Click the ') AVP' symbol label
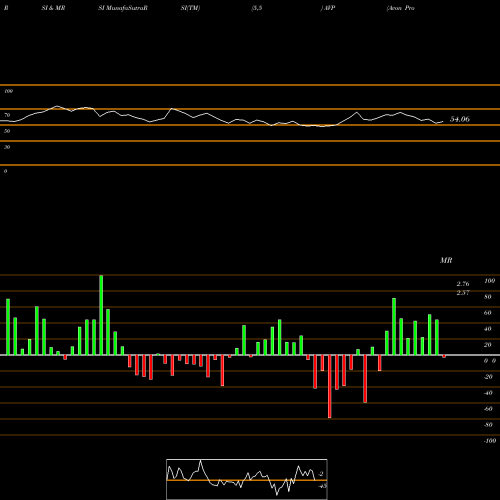Screen dimensions: 500x500 [328, 8]
